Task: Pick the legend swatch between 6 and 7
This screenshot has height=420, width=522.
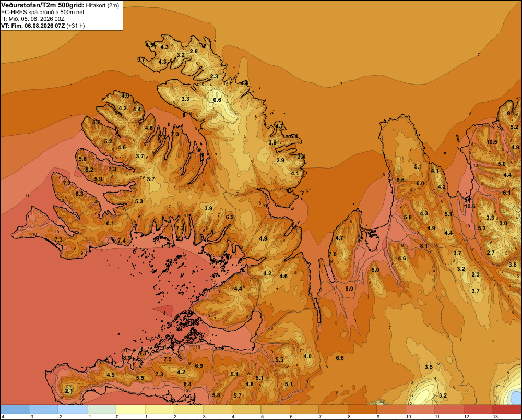Action: coord(304,410)
